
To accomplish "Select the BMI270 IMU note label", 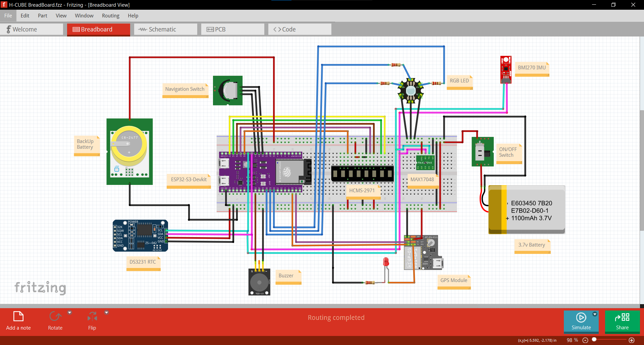I will [x=532, y=69].
